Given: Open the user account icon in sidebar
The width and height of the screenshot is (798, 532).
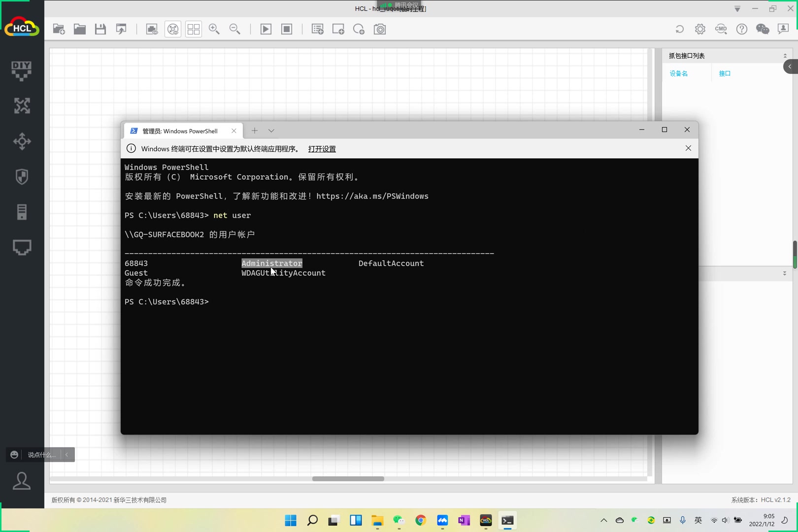Looking at the screenshot, I should pos(22,481).
